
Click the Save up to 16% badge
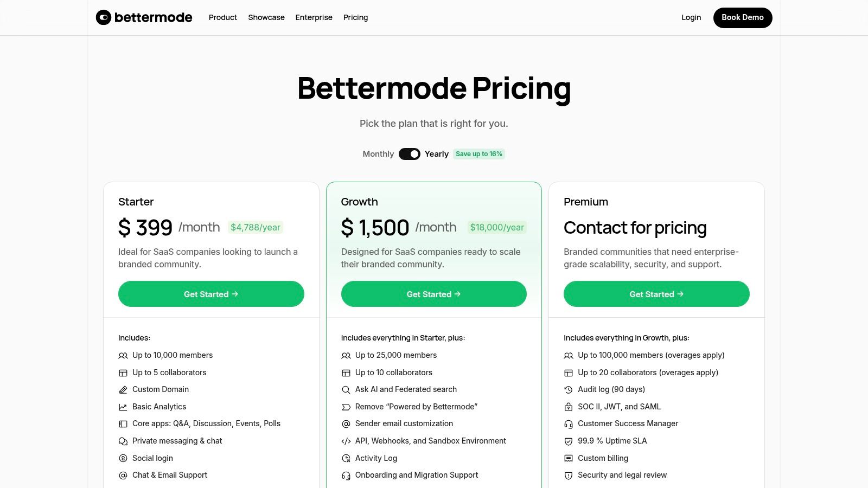coord(479,154)
